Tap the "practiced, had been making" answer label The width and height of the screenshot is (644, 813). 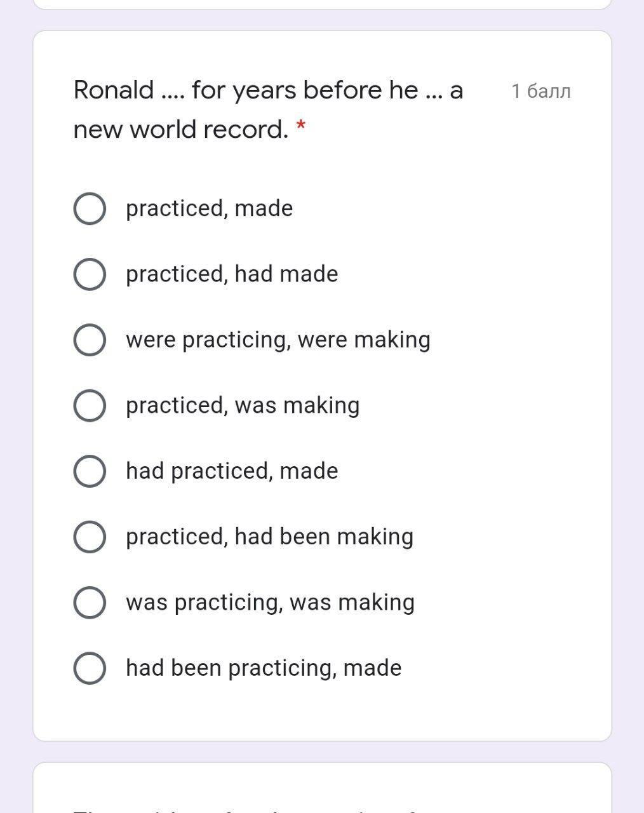(x=269, y=537)
